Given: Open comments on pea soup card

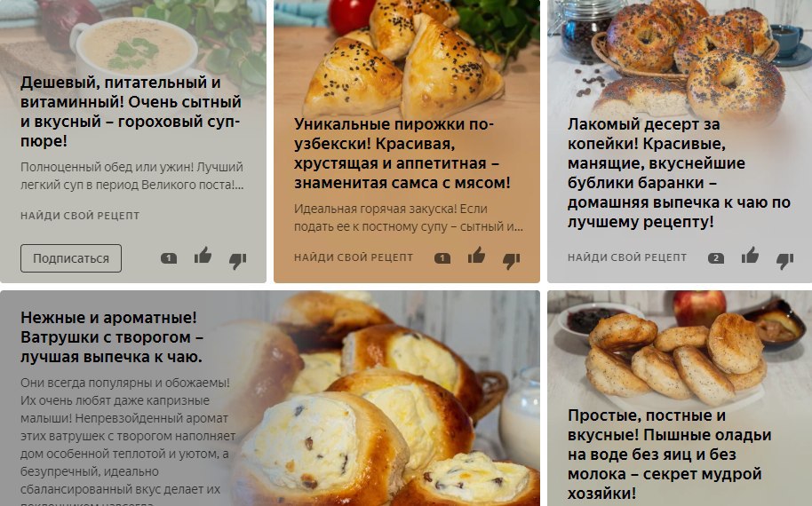Looking at the screenshot, I should (169, 258).
